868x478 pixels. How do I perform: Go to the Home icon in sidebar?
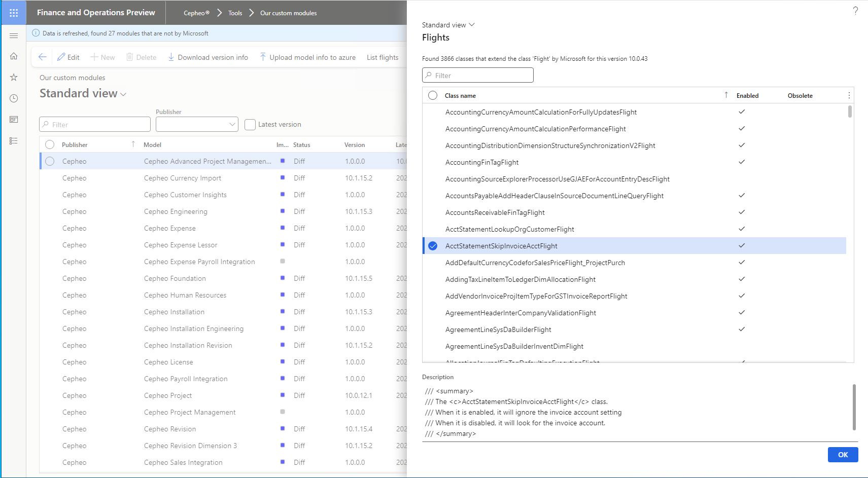14,56
